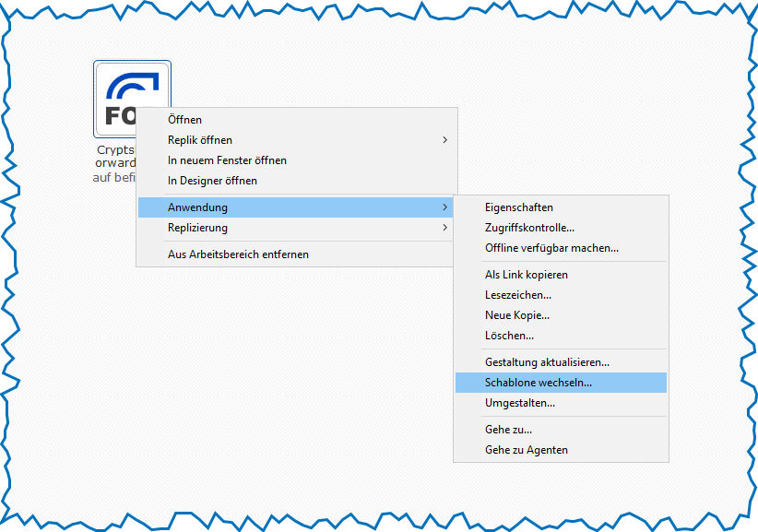Screen dimensions: 758x532
Task: Choose Als Link kopieren
Action: (526, 275)
